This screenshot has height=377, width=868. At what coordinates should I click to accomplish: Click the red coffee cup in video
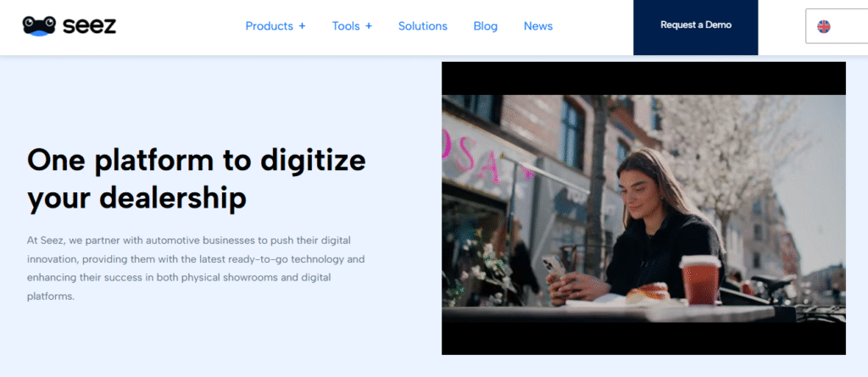coord(699,279)
